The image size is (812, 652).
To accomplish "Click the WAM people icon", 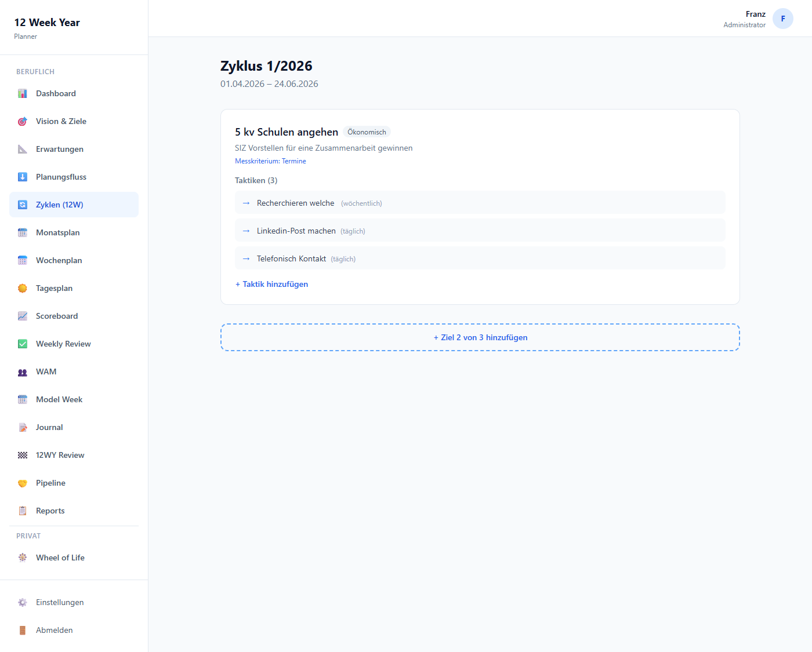I will coord(23,372).
